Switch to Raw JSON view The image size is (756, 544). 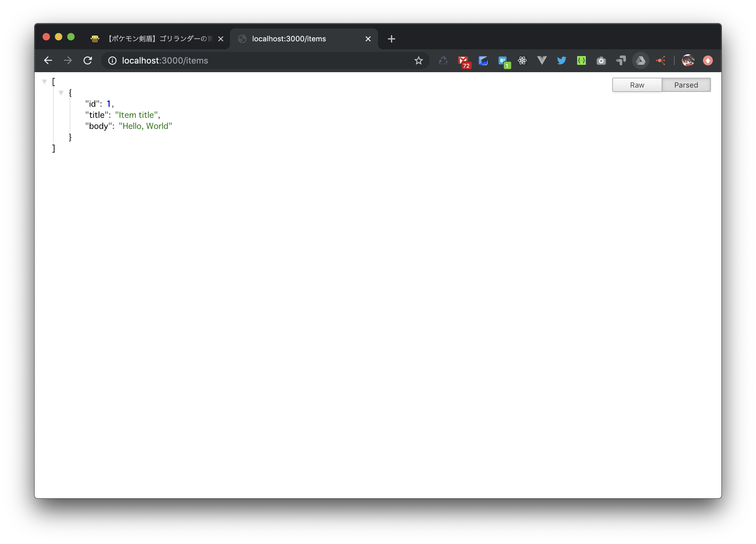pos(637,85)
